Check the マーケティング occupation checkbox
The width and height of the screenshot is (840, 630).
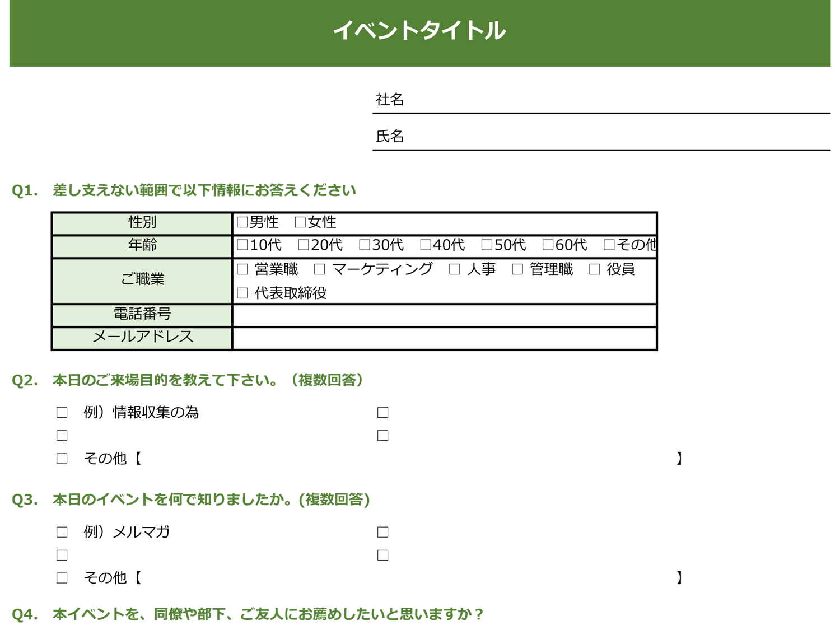click(320, 269)
